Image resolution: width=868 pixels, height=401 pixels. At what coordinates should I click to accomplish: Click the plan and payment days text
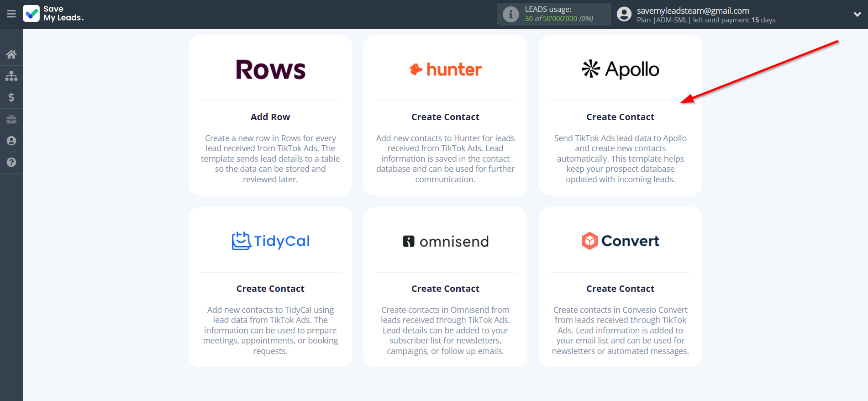(x=706, y=20)
